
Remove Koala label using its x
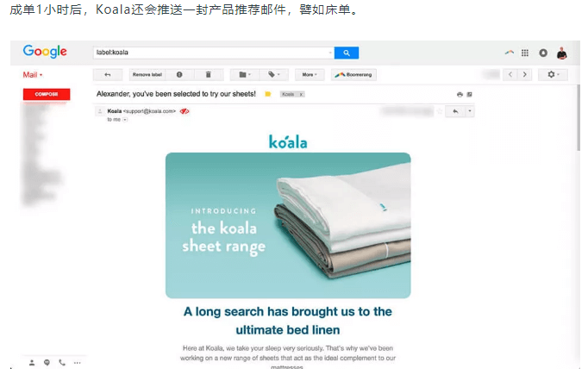tap(301, 95)
